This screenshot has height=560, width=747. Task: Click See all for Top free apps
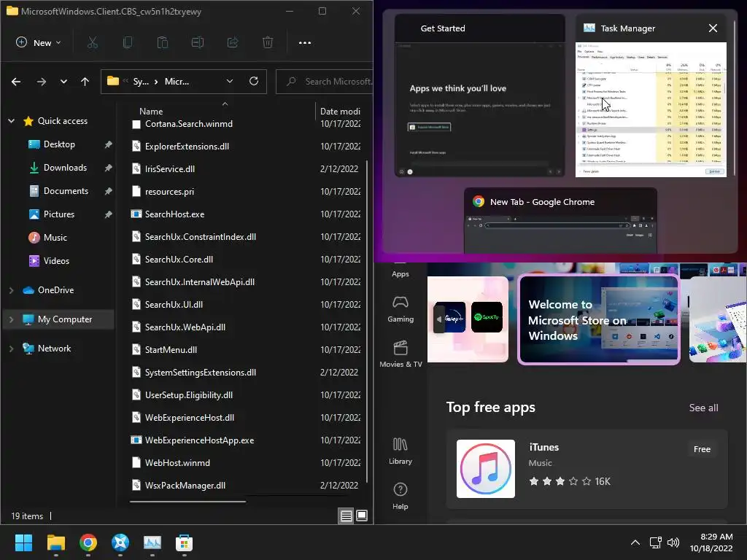[703, 408]
